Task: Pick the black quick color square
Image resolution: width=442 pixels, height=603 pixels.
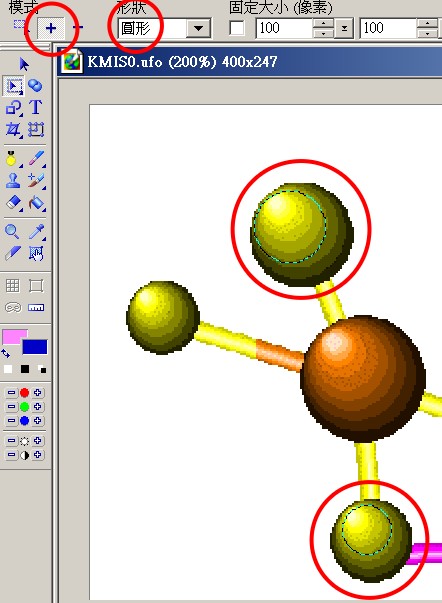Action: point(25,369)
